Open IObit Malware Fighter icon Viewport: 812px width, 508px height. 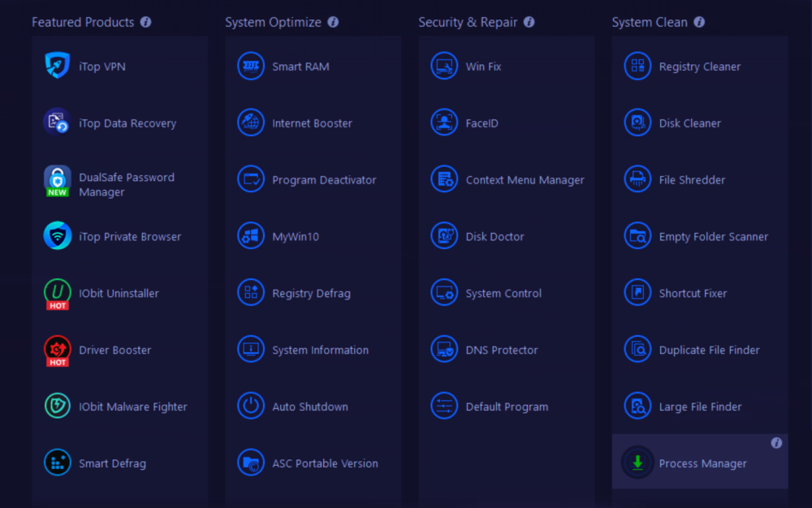pyautogui.click(x=57, y=406)
